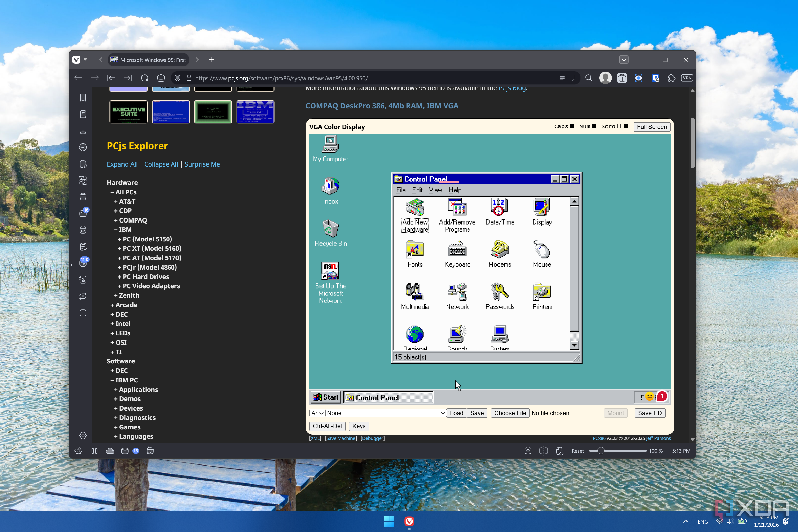Click the VPN button in toolbar
The height and width of the screenshot is (532, 798).
687,78
